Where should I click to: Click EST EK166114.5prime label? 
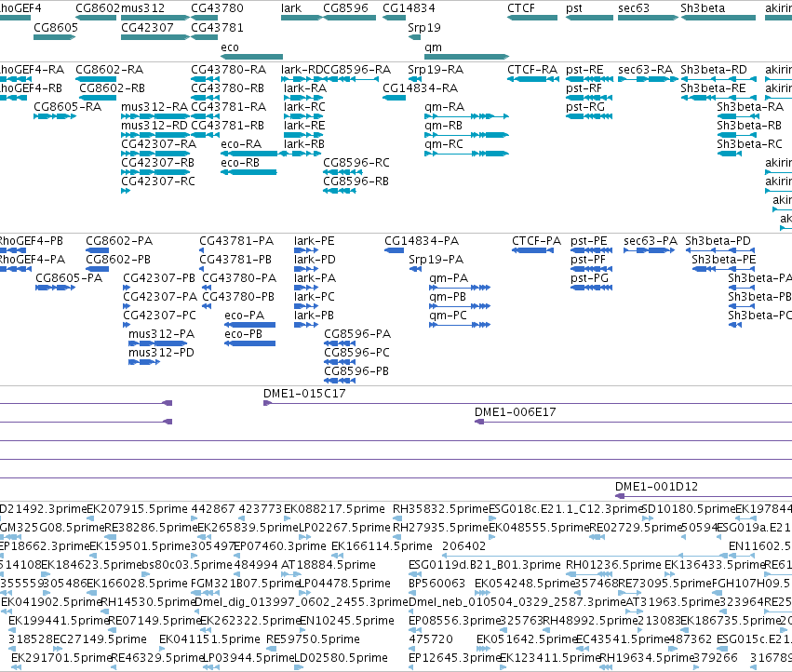pos(382,546)
